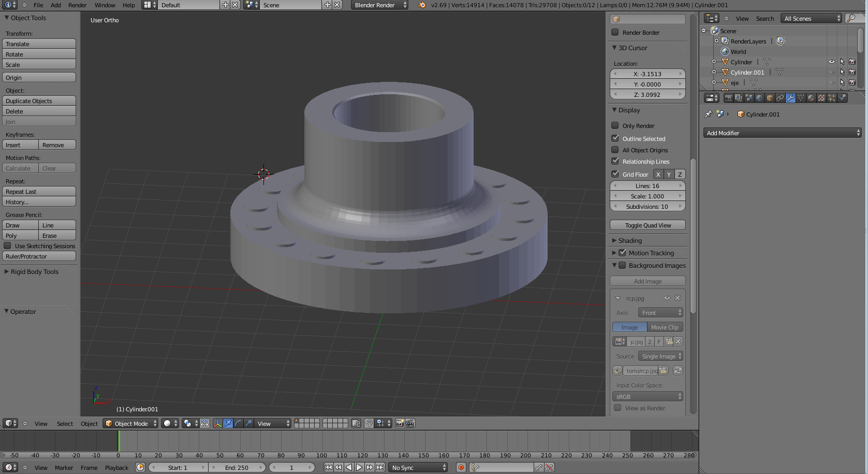Expand the Shading panel
The height and width of the screenshot is (474, 868).
[x=630, y=240]
